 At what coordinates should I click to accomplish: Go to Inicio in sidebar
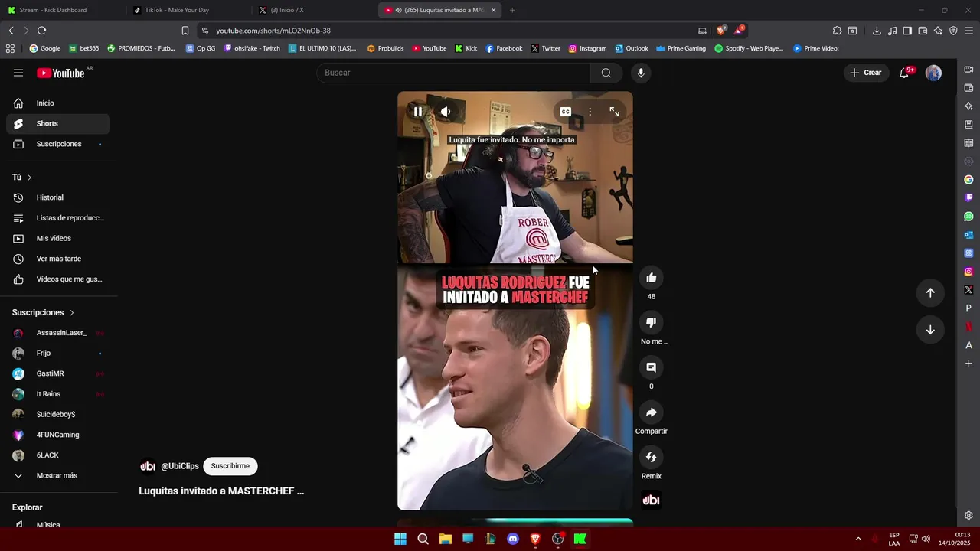[58, 103]
